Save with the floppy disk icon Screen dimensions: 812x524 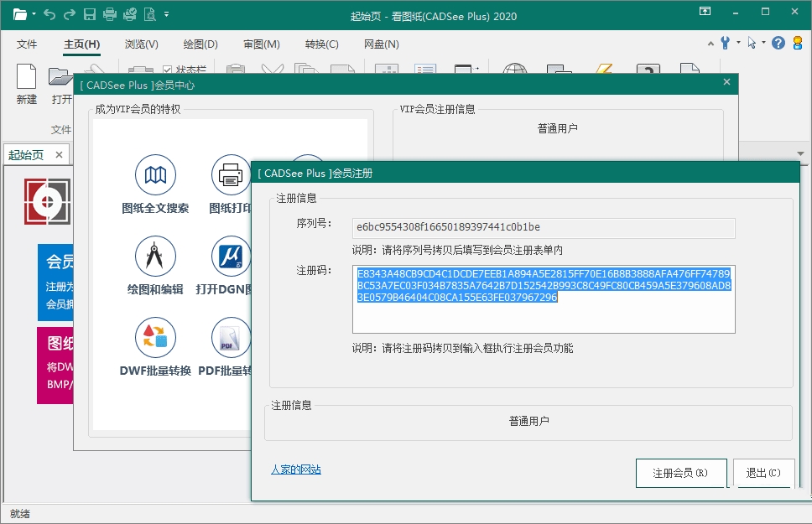90,14
